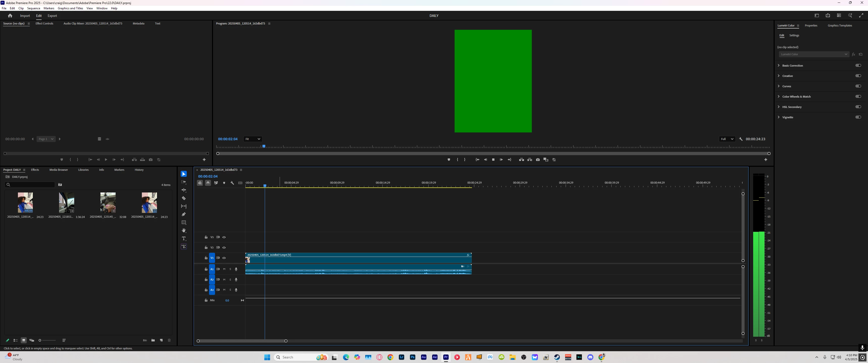Select the Type tool
The height and width of the screenshot is (363, 868).
[184, 239]
